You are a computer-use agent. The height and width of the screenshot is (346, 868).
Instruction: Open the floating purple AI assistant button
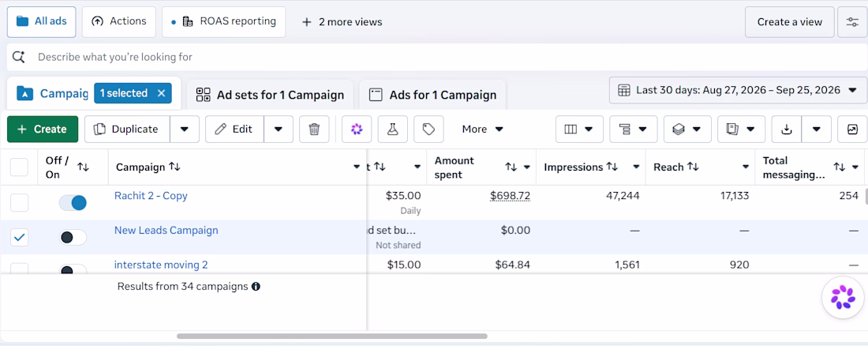pos(843,297)
